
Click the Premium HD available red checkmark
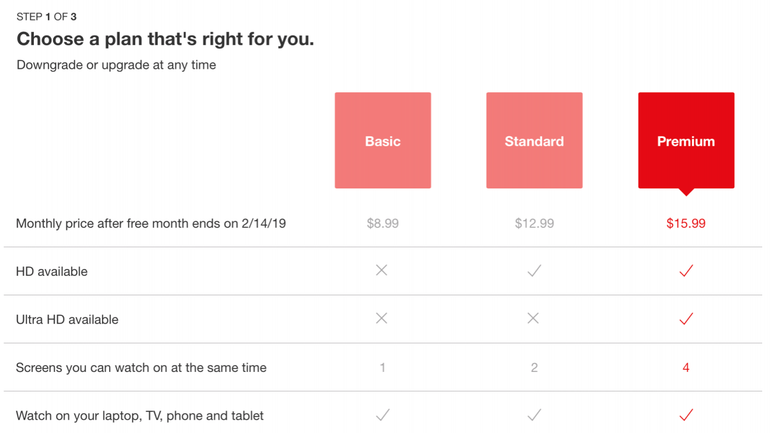686,270
